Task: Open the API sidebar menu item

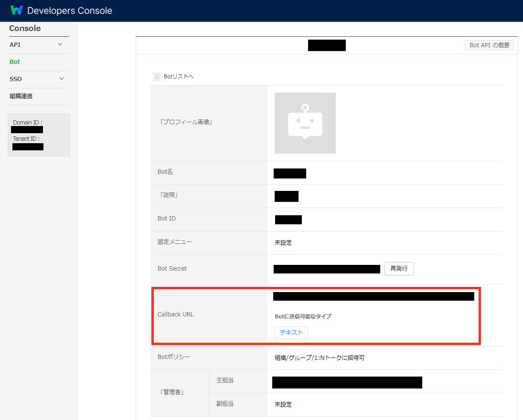Action: tap(15, 44)
